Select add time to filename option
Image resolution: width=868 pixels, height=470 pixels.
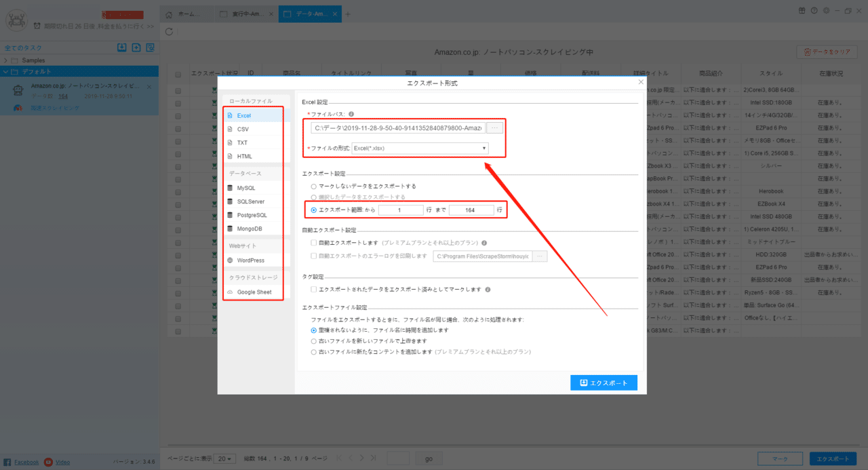(313, 330)
